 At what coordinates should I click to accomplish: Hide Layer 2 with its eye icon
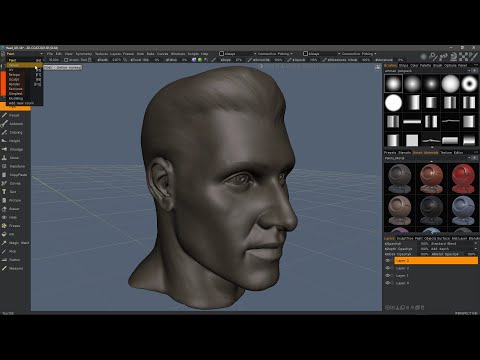pyautogui.click(x=387, y=268)
